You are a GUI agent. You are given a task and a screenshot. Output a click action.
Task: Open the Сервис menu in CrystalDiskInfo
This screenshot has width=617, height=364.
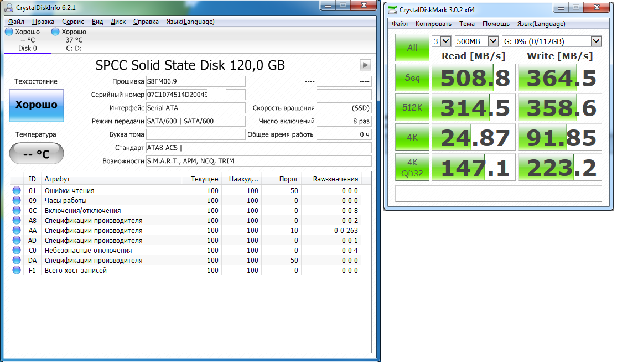click(73, 22)
